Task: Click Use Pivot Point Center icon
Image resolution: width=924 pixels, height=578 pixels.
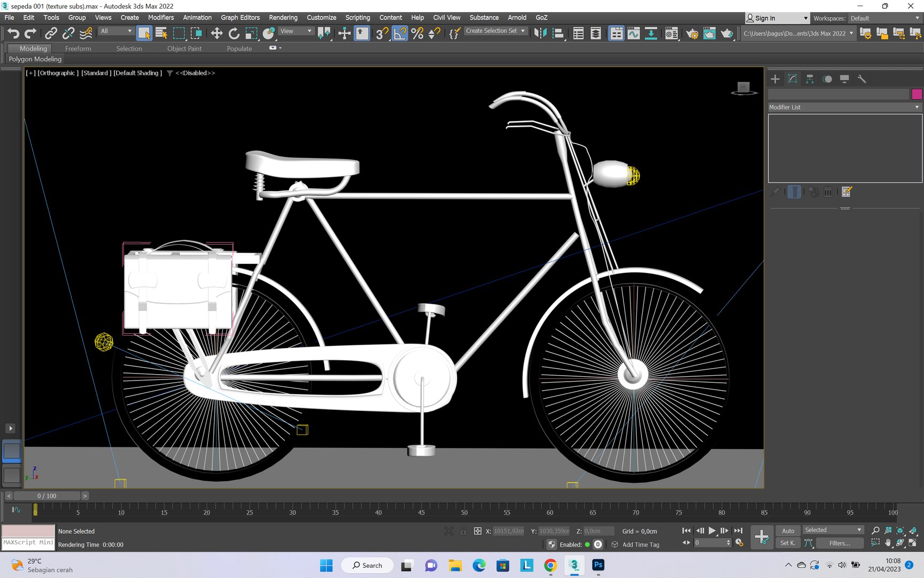Action: [x=324, y=33]
